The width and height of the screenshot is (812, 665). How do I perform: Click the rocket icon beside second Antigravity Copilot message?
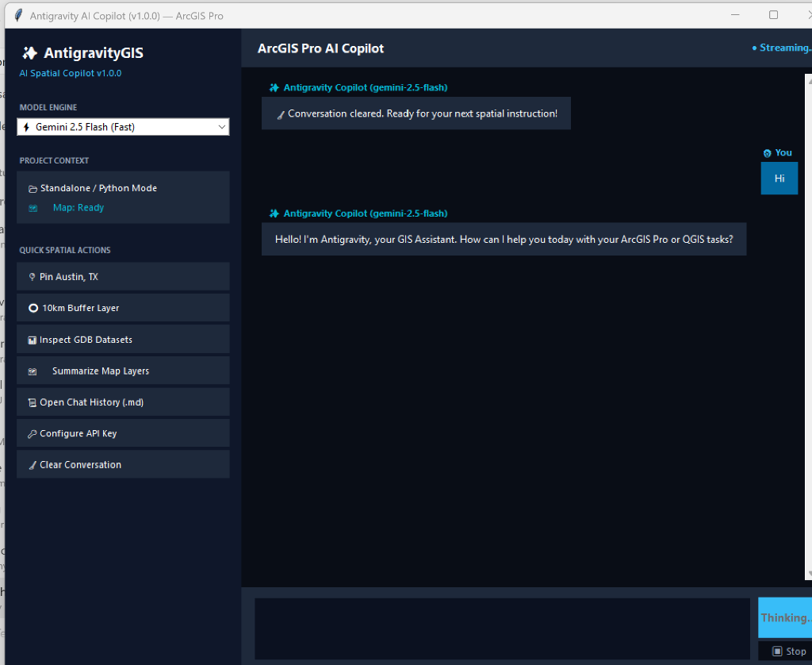click(x=274, y=213)
